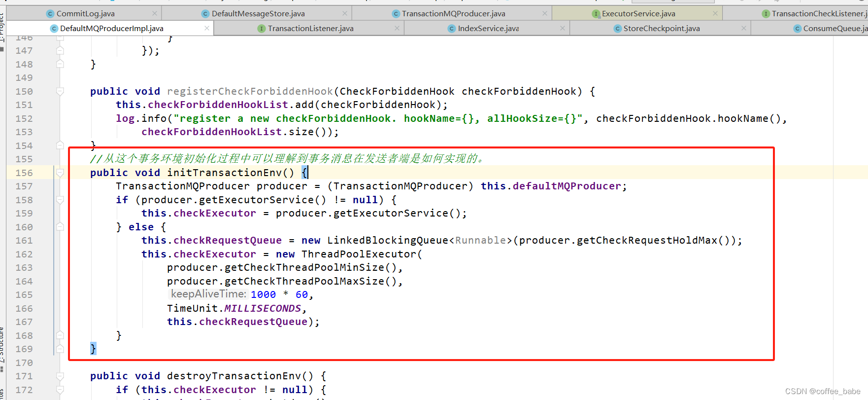Open the ExecutorService.java tab

pos(638,14)
